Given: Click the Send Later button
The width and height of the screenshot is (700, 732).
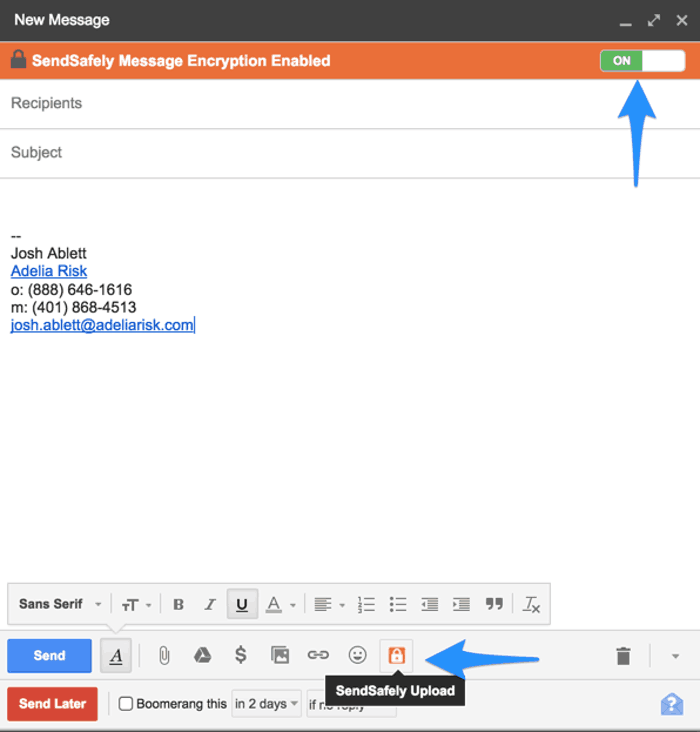Looking at the screenshot, I should pyautogui.click(x=52, y=704).
